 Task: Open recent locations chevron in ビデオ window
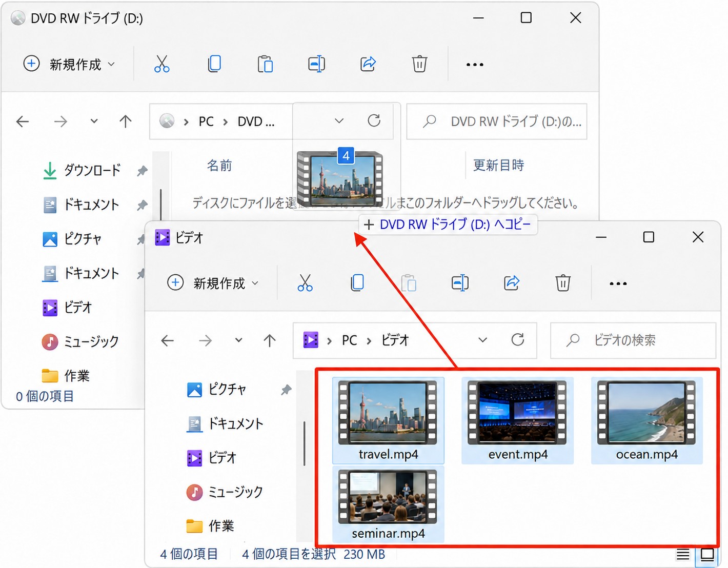click(239, 340)
